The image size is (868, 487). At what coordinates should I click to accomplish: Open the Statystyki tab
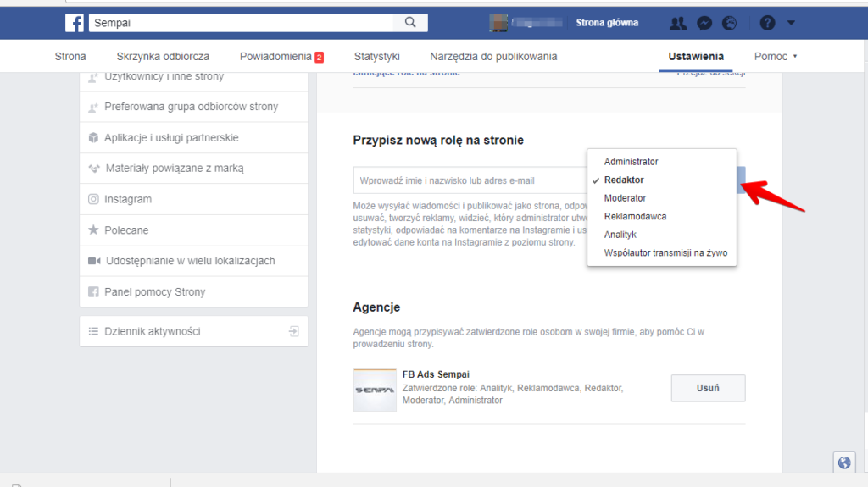tap(377, 57)
